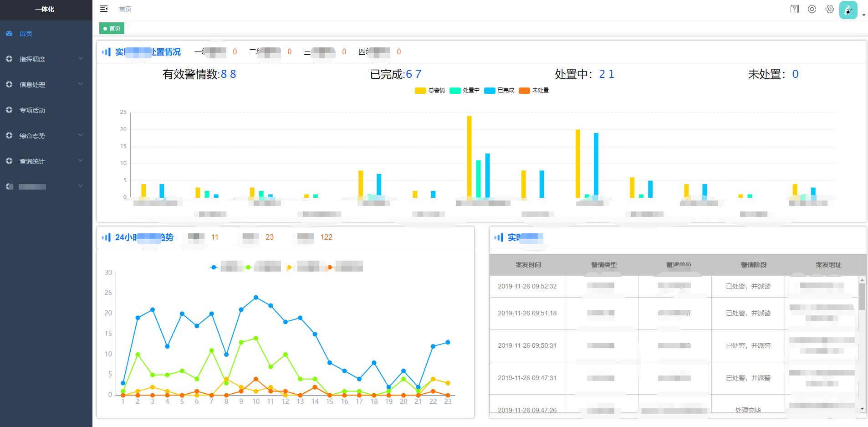
Task: Expand the 信息处理 menu chevron
Action: 81,84
